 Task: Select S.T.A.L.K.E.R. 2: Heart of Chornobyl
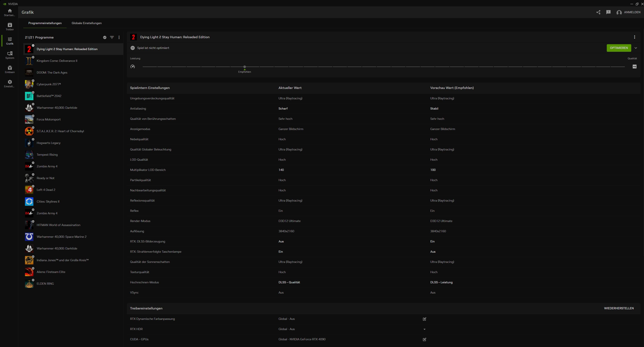[x=73, y=131]
